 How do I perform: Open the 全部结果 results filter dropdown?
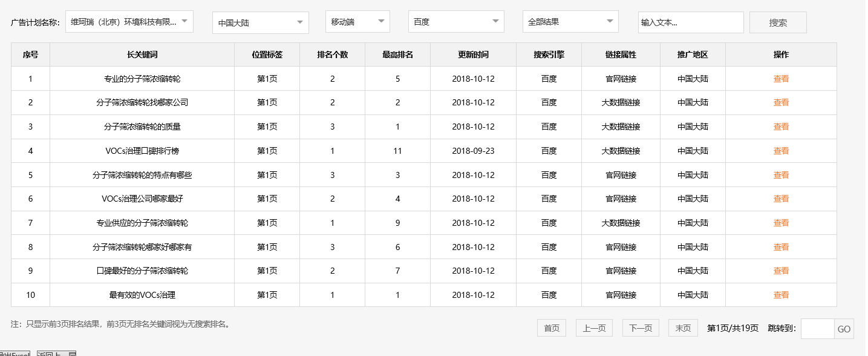click(570, 21)
